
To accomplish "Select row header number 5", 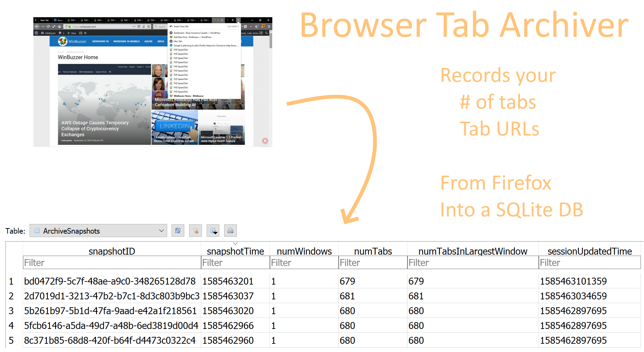I will (x=11, y=340).
